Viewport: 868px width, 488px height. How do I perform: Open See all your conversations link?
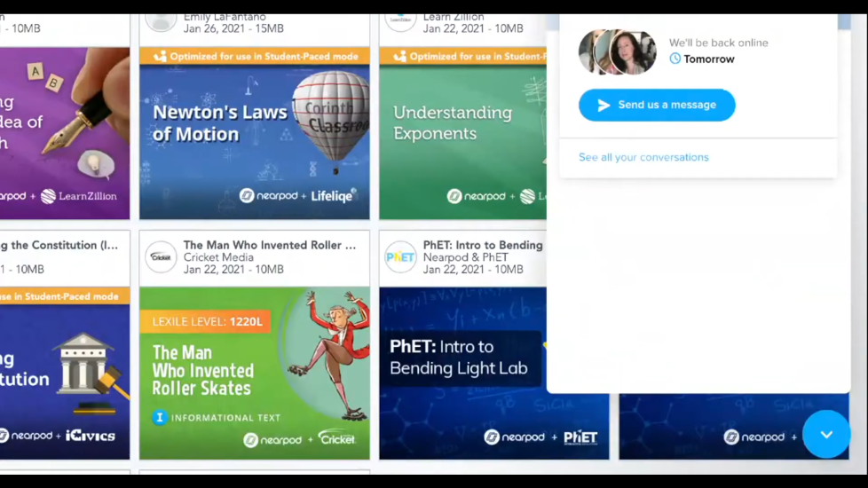[x=643, y=157]
